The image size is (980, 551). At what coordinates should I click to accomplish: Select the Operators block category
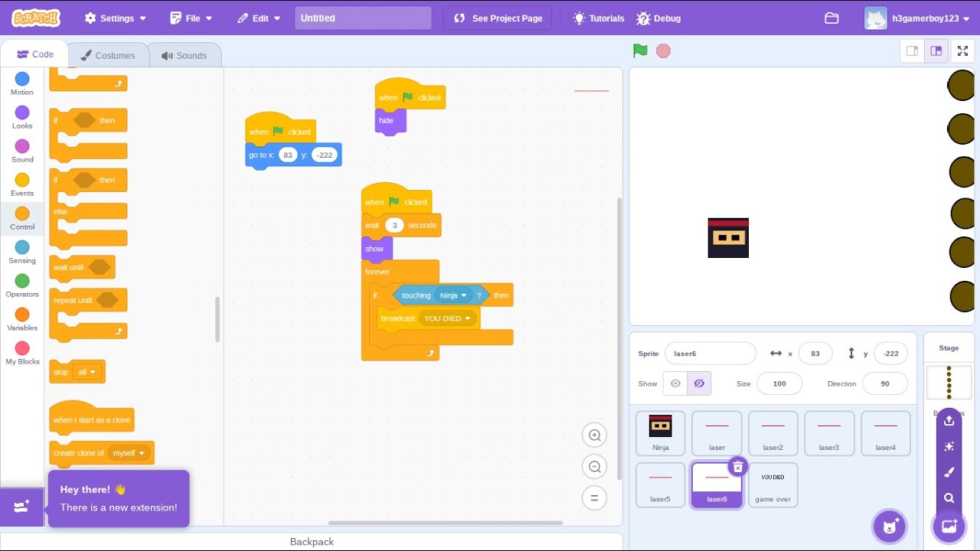click(x=22, y=285)
